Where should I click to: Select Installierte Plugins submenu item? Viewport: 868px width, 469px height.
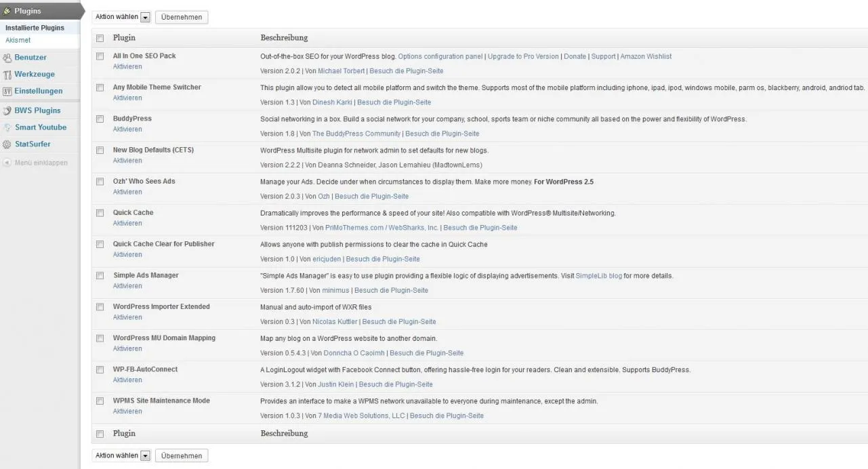(35, 28)
